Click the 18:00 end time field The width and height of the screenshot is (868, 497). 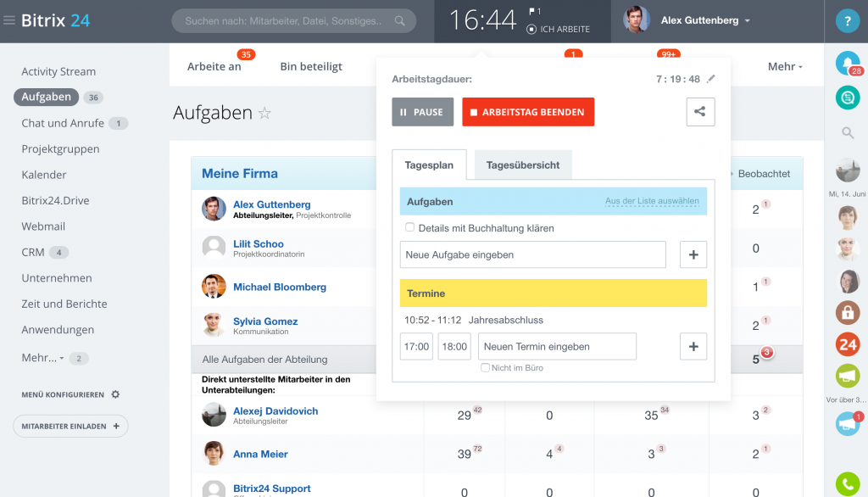[454, 347]
